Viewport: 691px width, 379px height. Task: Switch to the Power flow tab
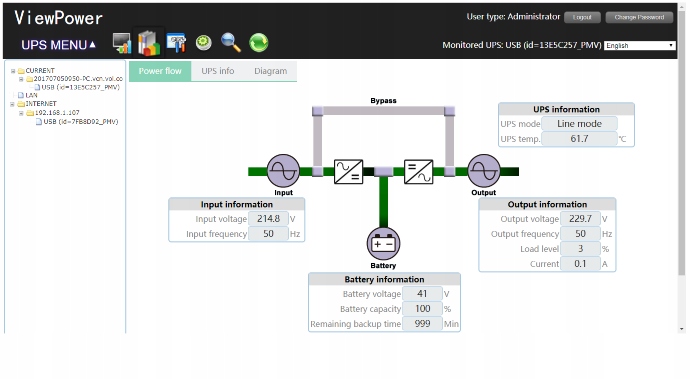[160, 71]
